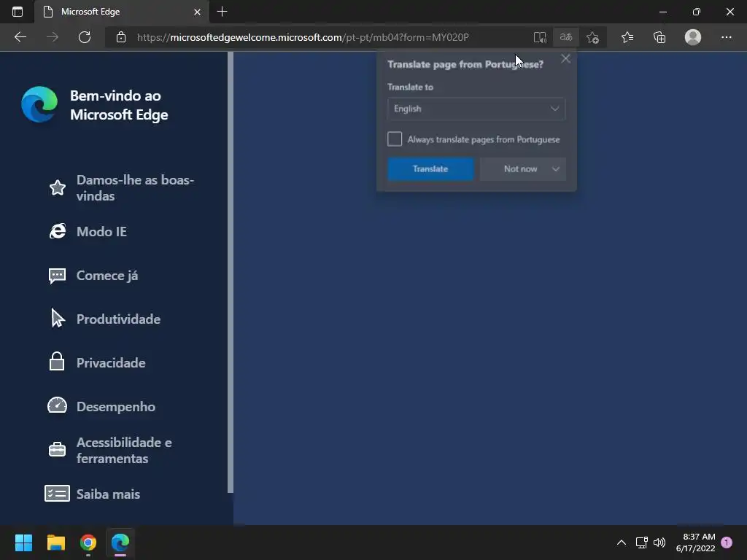
Task: Click the toolbox icon beside Acessibilidade
Action: [57, 449]
